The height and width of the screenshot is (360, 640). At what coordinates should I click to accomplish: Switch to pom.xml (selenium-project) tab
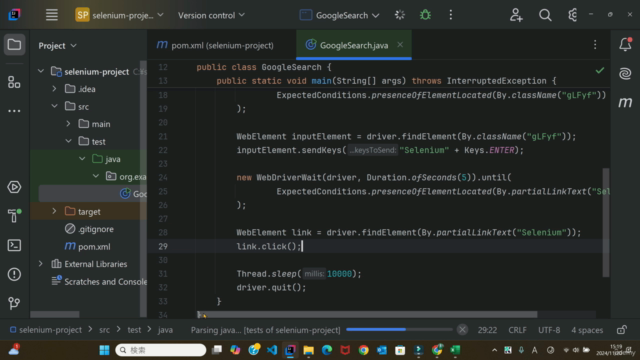[215, 45]
